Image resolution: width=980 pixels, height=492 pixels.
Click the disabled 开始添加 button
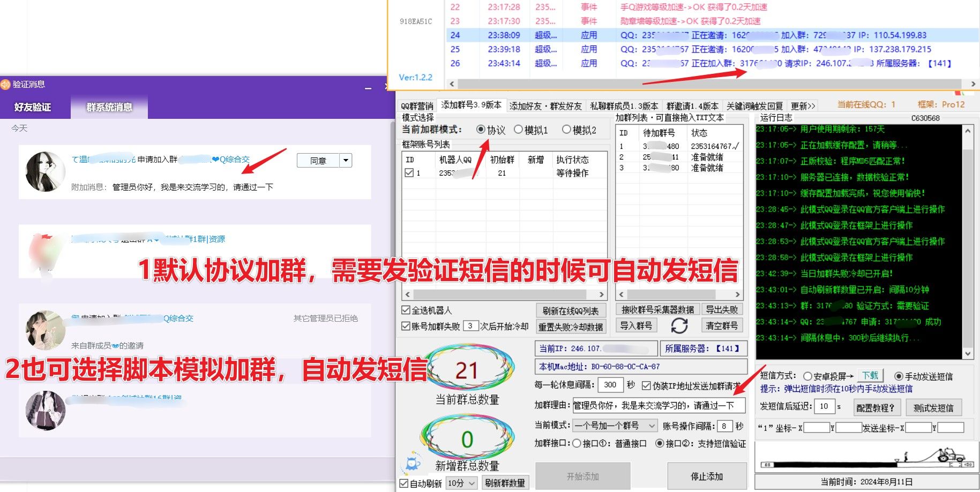[x=583, y=476]
